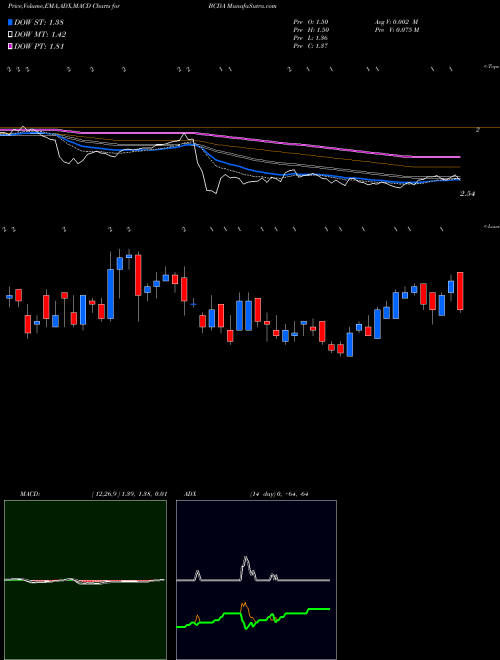Click the 'ADX' panel label
Viewport: 500px width, 660px height.
point(190,494)
